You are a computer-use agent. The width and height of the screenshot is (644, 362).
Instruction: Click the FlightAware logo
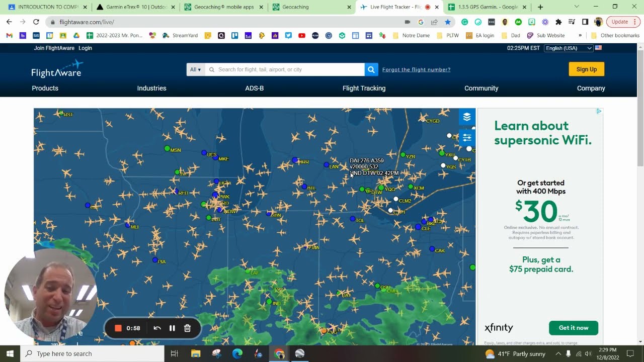[x=57, y=69]
